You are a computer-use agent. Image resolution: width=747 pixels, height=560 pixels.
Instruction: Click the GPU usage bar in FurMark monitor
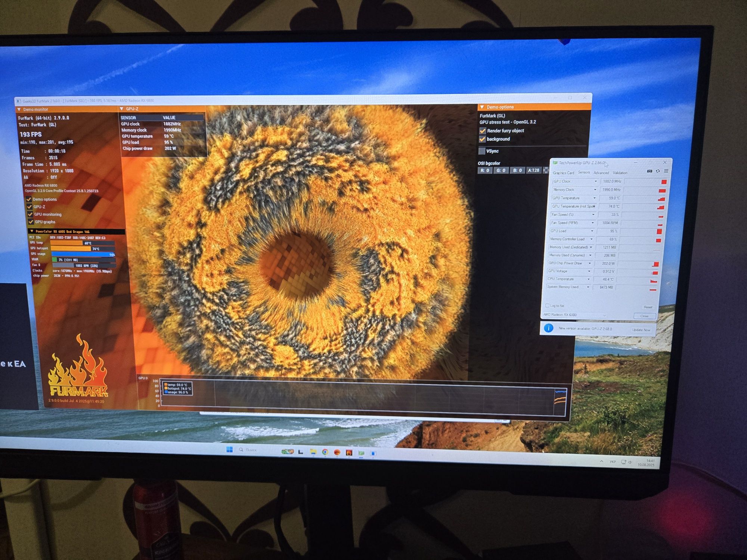point(83,254)
